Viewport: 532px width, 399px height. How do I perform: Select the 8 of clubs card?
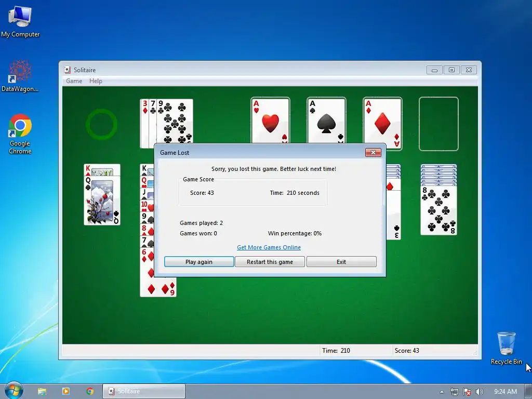(438, 210)
